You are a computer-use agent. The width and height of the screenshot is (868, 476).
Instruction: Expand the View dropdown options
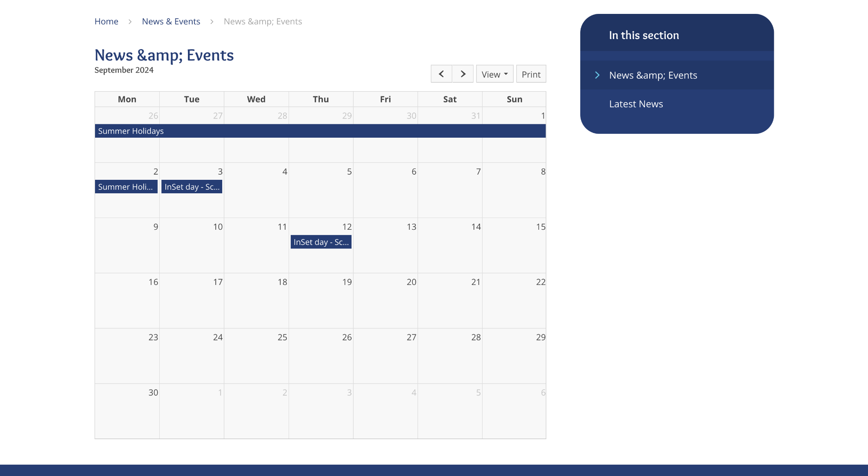[494, 73]
